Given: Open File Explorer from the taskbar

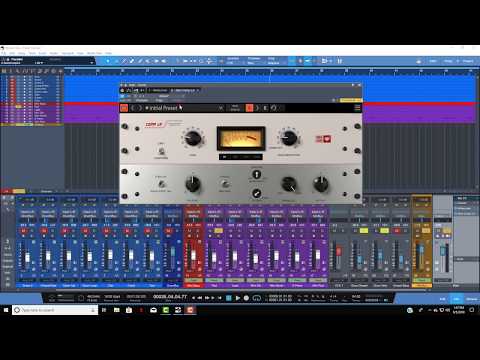Looking at the screenshot, I should point(117,310).
